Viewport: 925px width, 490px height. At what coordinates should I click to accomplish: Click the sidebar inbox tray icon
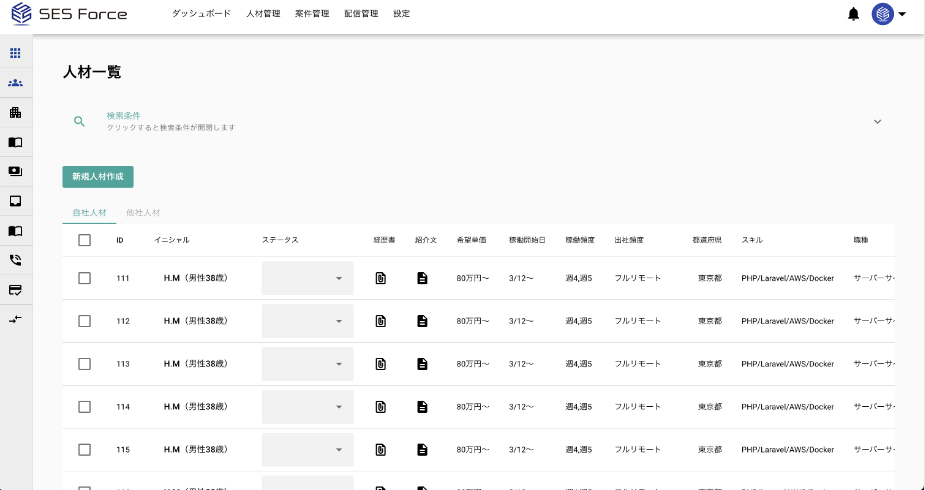(x=16, y=201)
